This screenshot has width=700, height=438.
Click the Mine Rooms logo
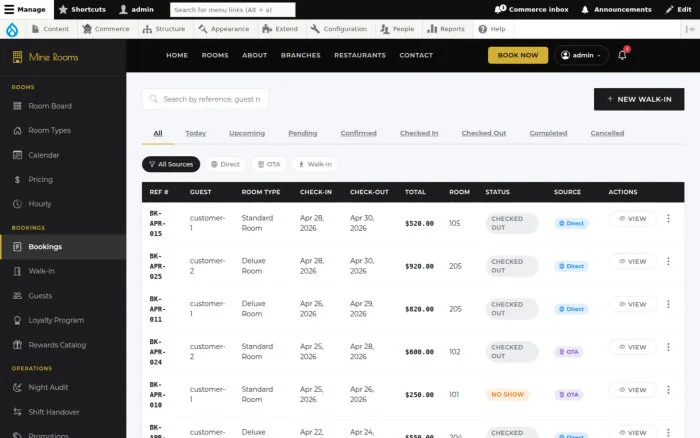point(46,57)
